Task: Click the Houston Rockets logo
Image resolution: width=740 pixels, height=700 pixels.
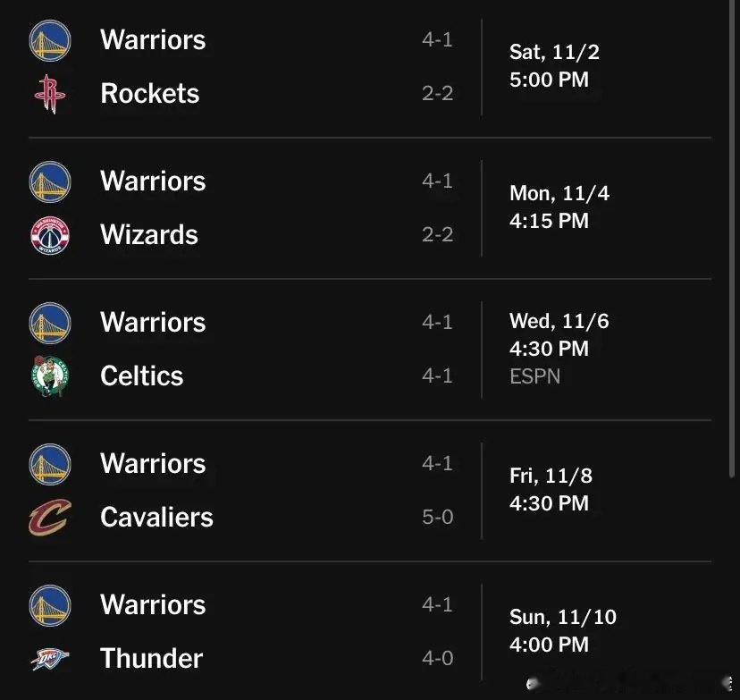Action: (50, 94)
